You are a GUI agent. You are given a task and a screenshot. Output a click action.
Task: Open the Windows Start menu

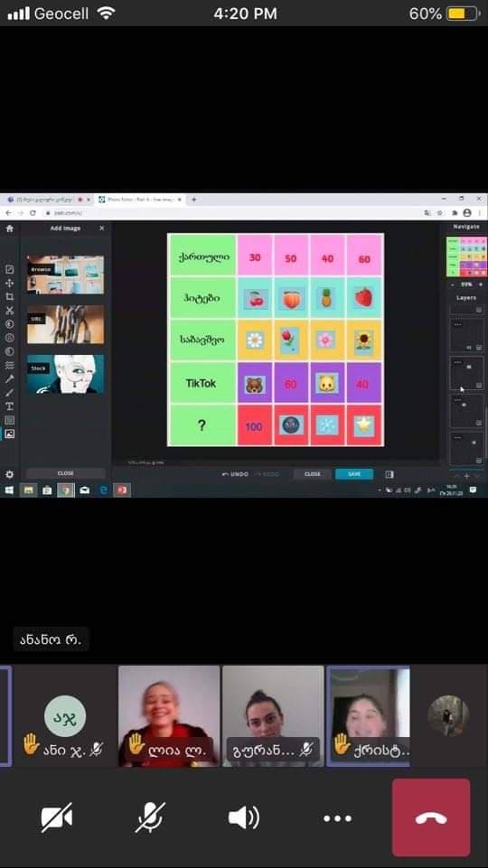(x=9, y=490)
